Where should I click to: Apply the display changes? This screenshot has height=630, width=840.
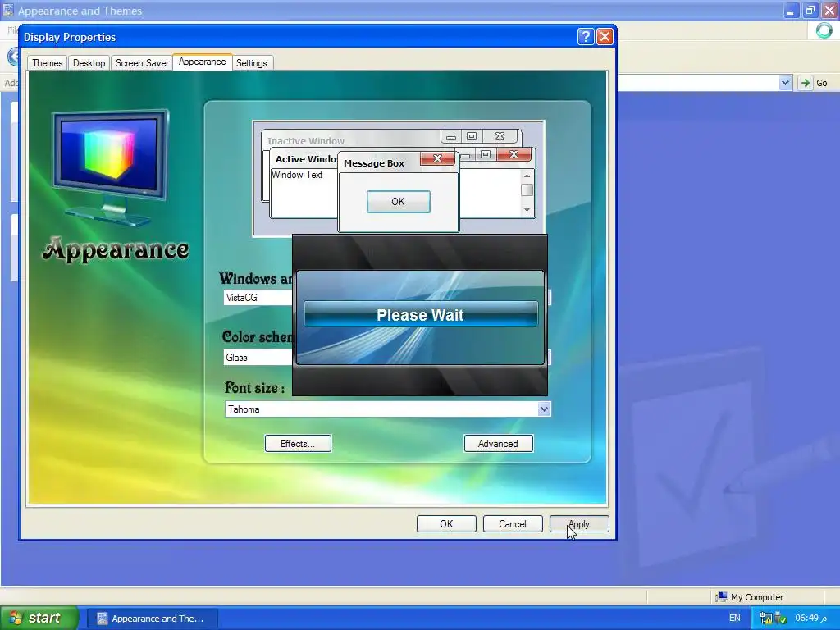click(x=579, y=524)
